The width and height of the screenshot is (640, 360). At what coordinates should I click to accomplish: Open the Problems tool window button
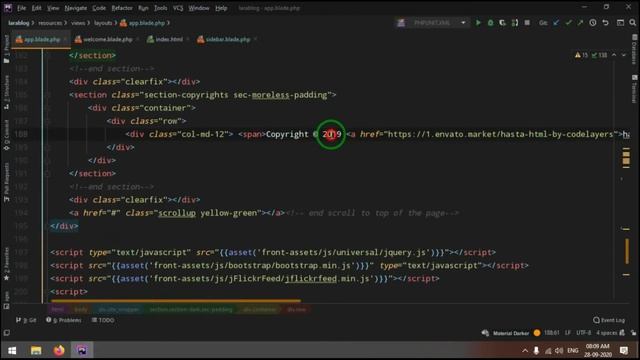(64, 320)
